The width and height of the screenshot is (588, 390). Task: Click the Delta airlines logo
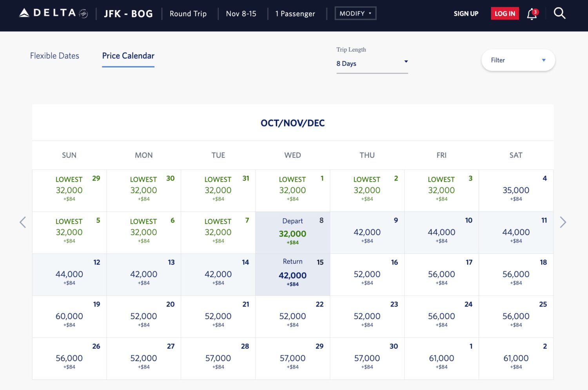[x=47, y=12]
